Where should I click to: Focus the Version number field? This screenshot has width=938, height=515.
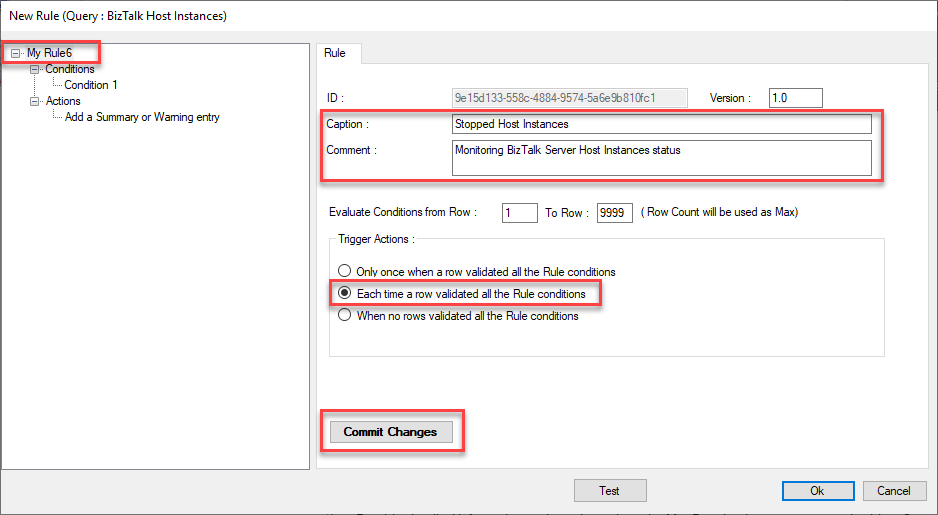tap(795, 98)
